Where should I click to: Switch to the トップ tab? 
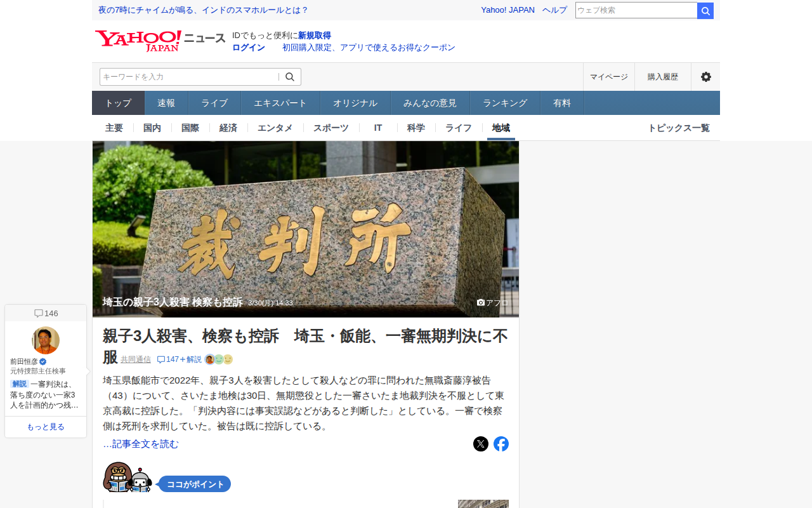click(119, 103)
